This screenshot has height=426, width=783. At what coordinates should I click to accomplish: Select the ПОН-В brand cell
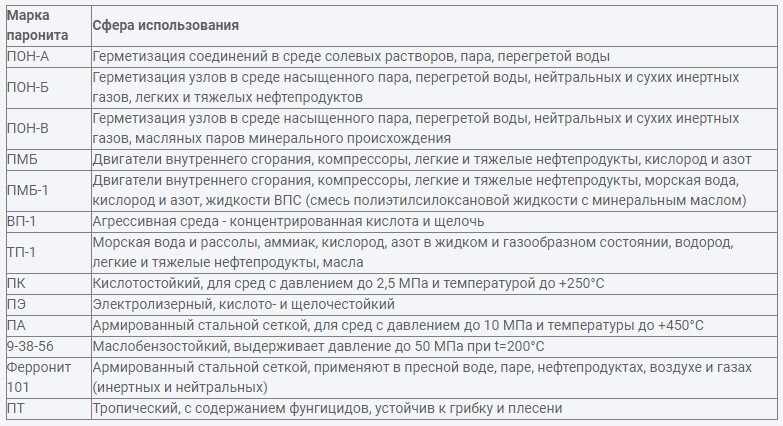pos(48,128)
